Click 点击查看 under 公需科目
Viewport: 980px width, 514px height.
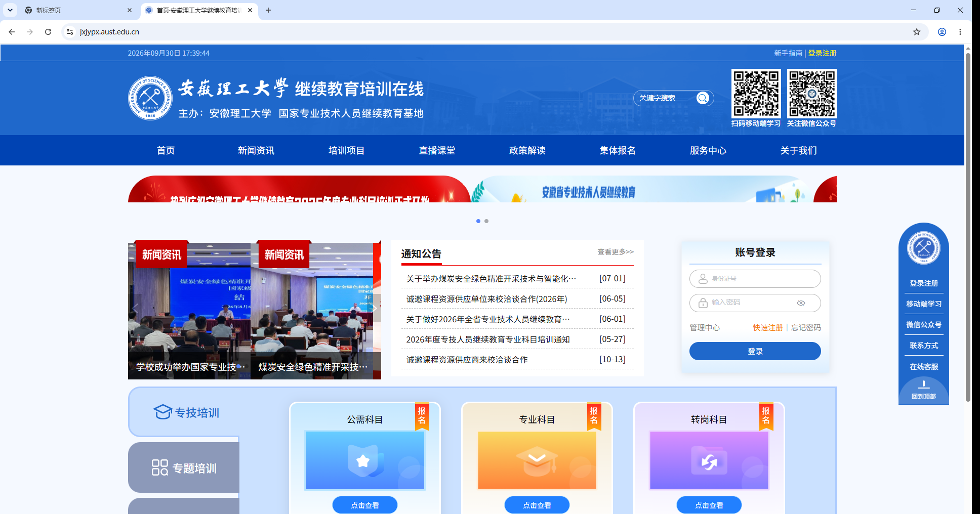coord(365,505)
